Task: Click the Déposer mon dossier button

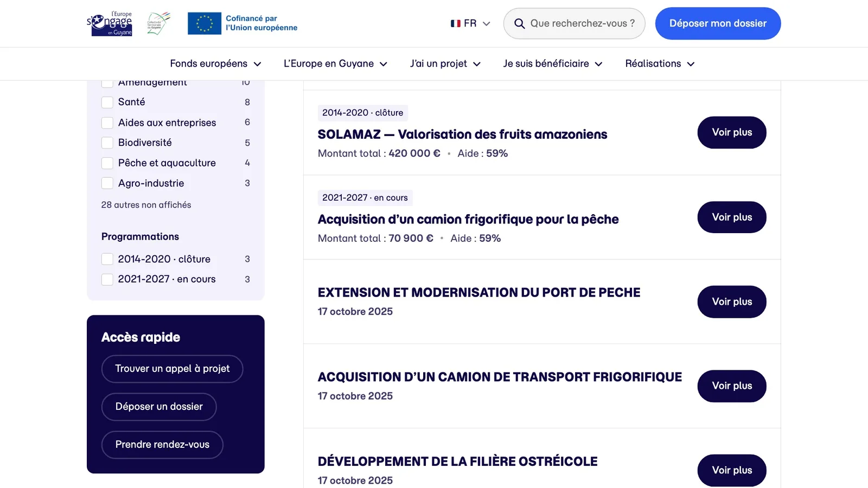Action: pyautogui.click(x=718, y=23)
